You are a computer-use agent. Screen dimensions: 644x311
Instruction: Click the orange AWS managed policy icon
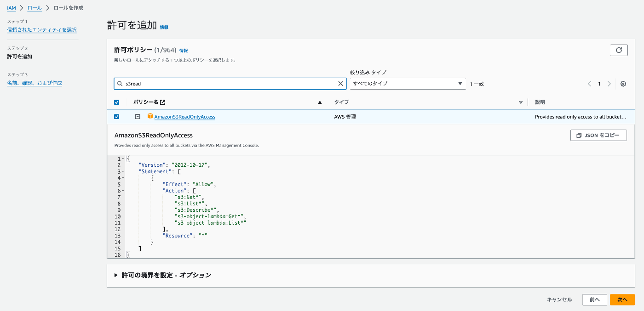click(150, 116)
